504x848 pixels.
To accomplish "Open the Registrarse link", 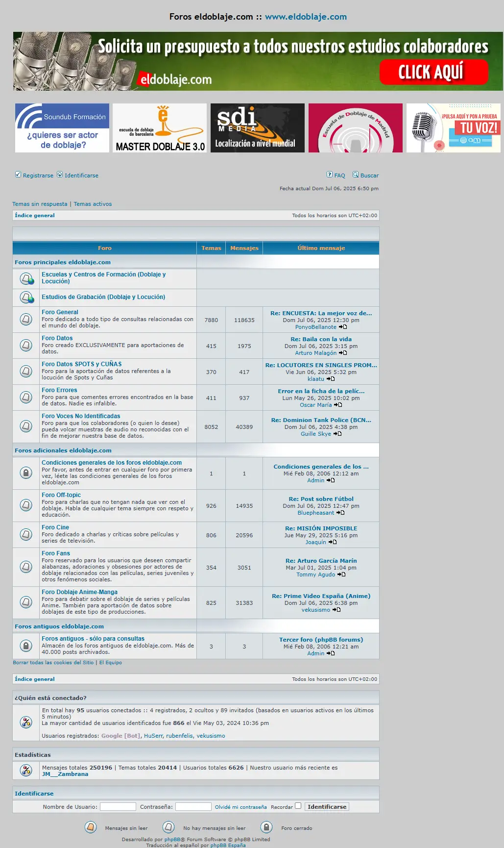I will (38, 175).
